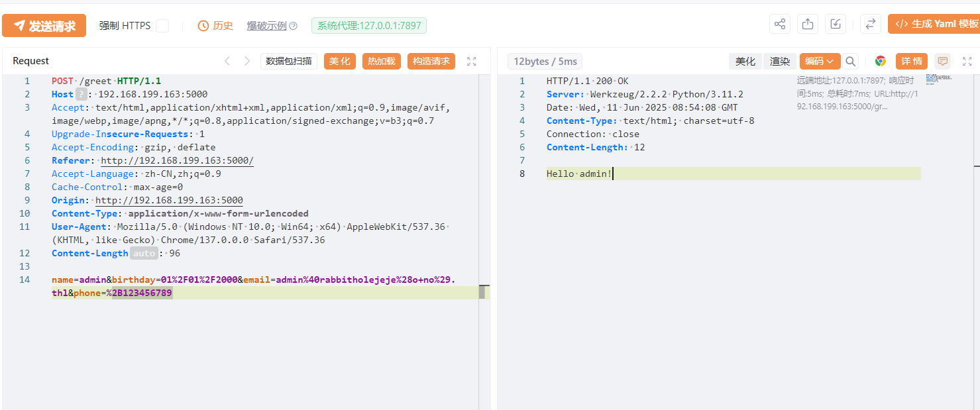Click the 数据包扫描 button
The image size is (980, 410).
tap(289, 62)
